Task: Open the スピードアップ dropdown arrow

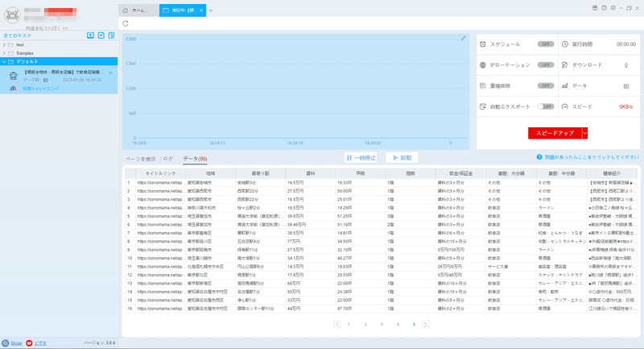Action: (585, 133)
